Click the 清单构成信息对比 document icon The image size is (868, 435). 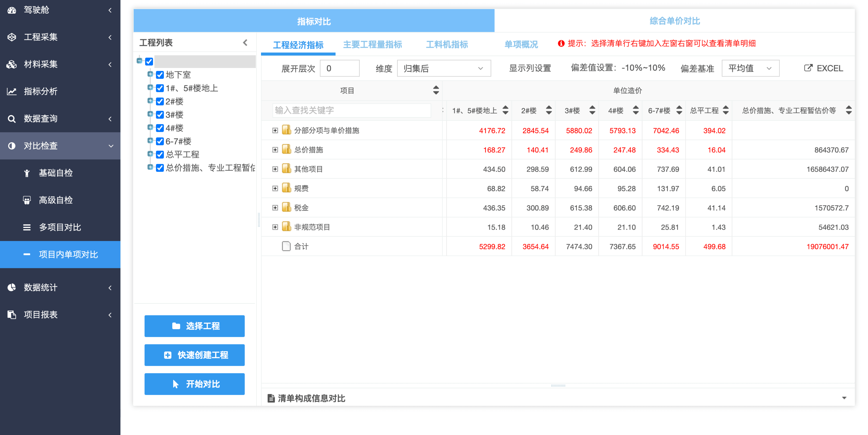(x=271, y=398)
